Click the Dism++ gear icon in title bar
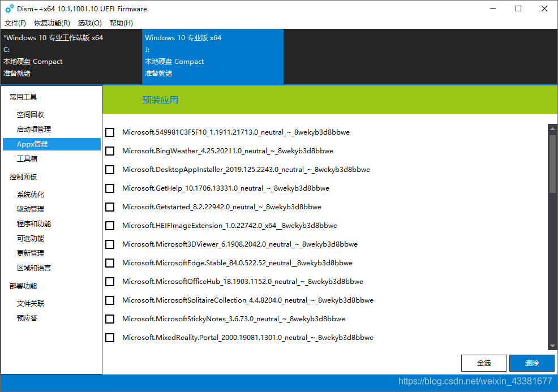 [10, 8]
